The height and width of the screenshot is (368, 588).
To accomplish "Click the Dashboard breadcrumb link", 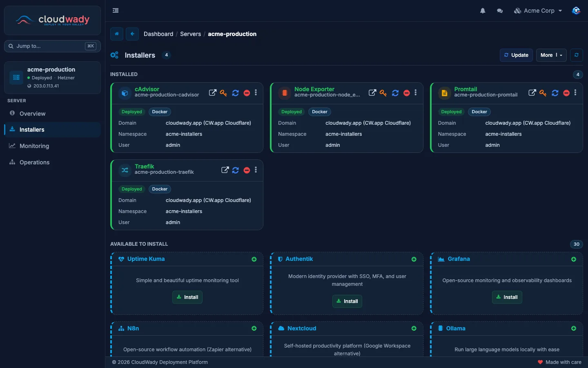I will (x=158, y=34).
